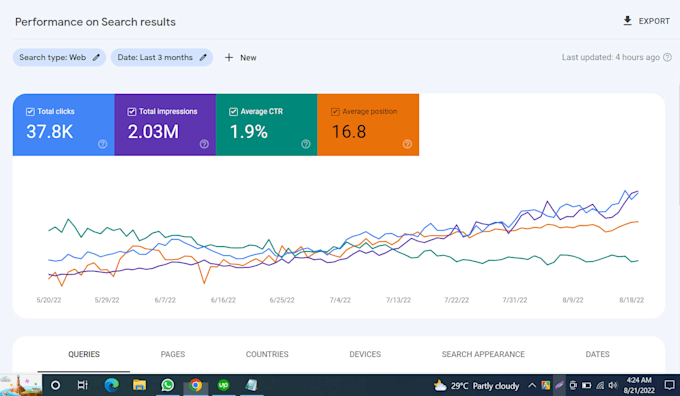The height and width of the screenshot is (396, 680).
Task: Switch to the DATES tab
Action: [x=598, y=354]
